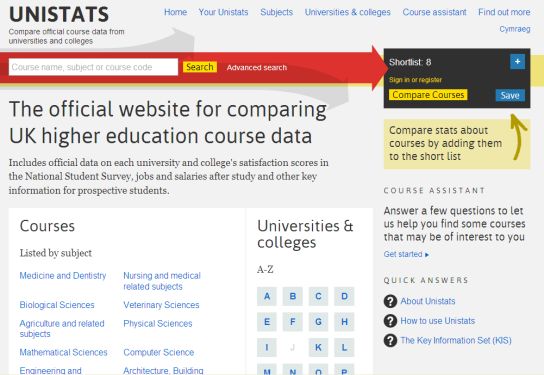Open the Home menu item
Screen dimensions: 544x375
pos(176,12)
